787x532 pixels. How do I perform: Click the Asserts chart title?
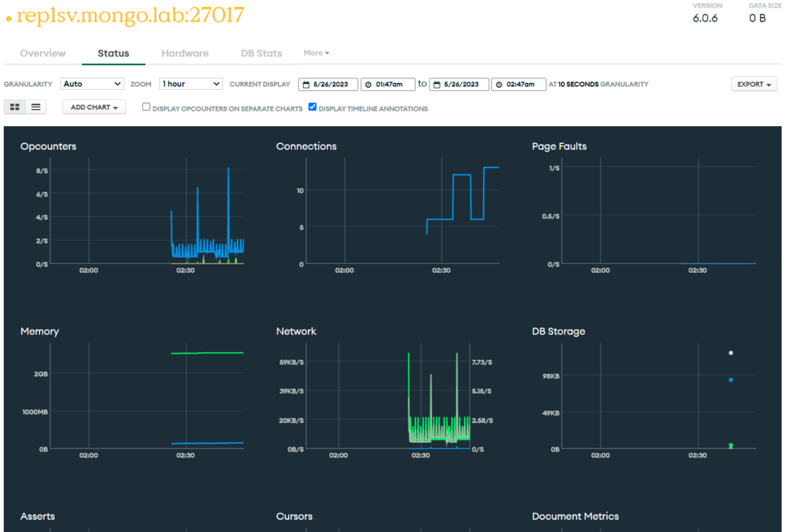(x=38, y=516)
